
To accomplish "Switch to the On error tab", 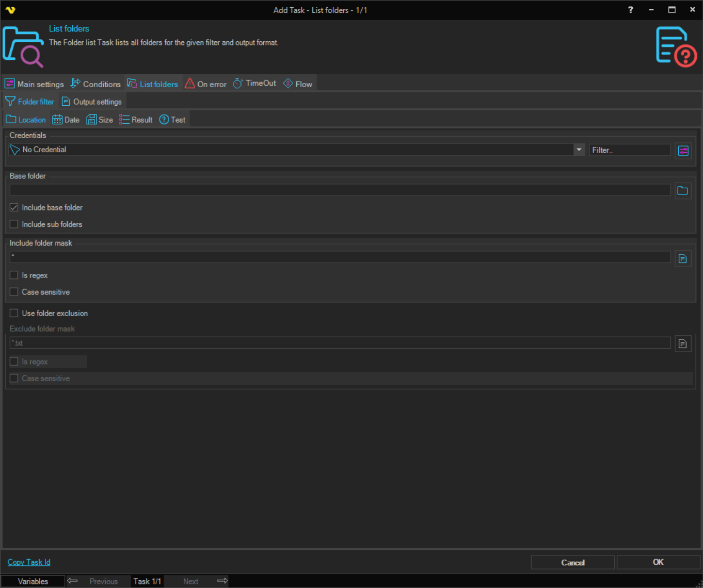I will coord(206,84).
